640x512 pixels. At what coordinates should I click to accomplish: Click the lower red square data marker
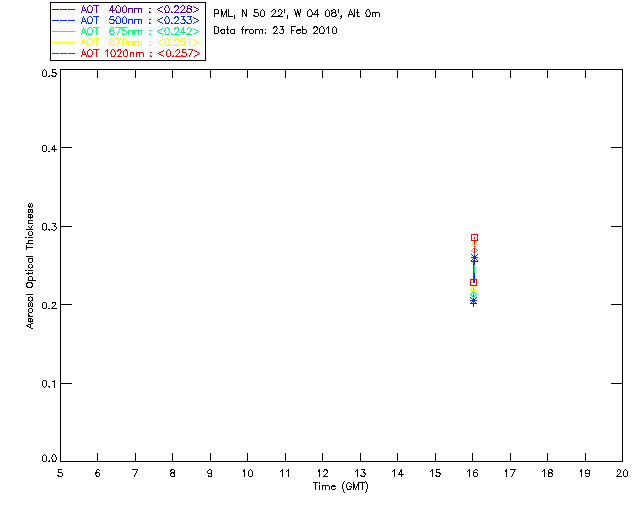click(473, 283)
